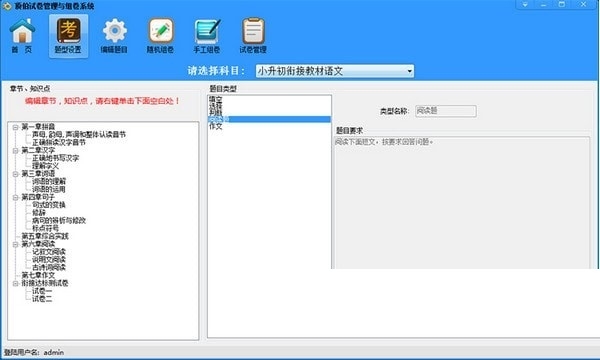
Task: Select 句式的变换 tree item
Action: coord(49,205)
